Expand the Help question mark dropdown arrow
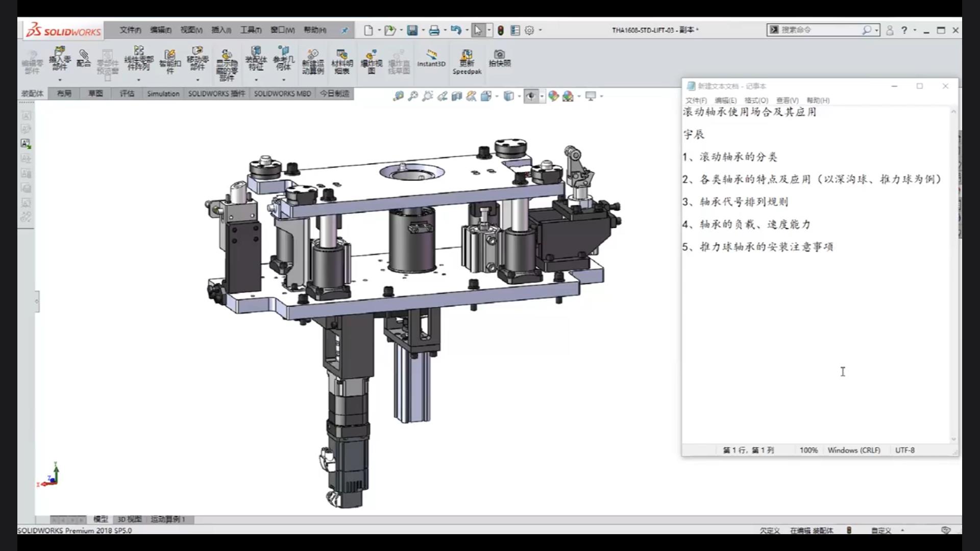 (915, 30)
